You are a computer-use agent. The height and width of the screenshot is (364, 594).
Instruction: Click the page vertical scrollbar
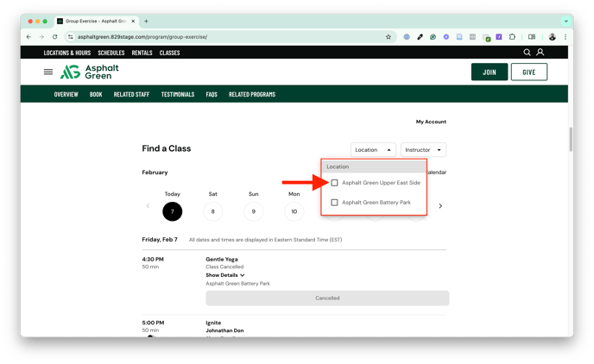(x=571, y=139)
